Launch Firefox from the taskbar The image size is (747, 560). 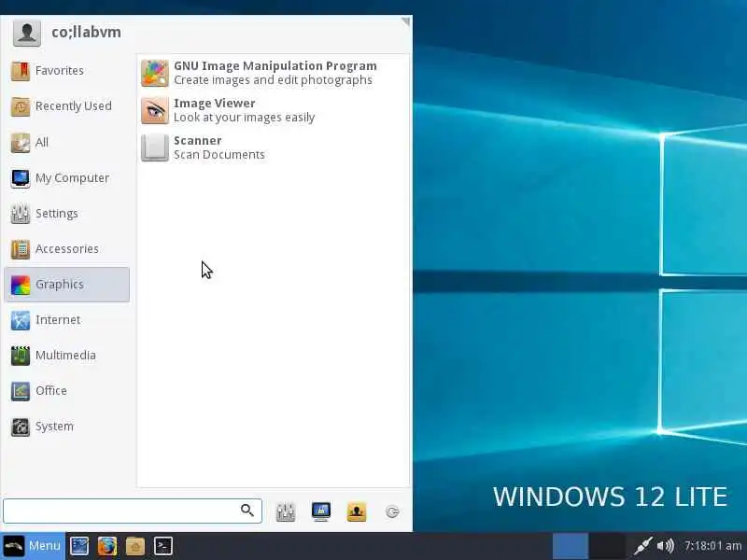coord(107,546)
